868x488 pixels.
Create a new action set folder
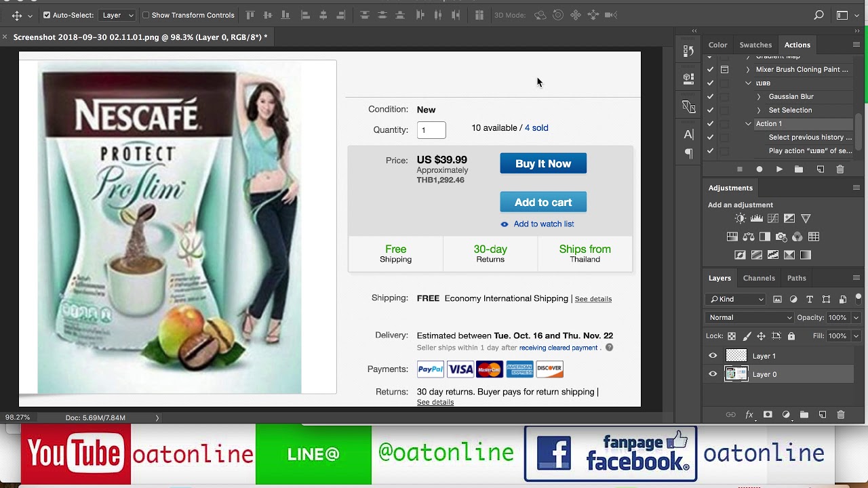(799, 169)
